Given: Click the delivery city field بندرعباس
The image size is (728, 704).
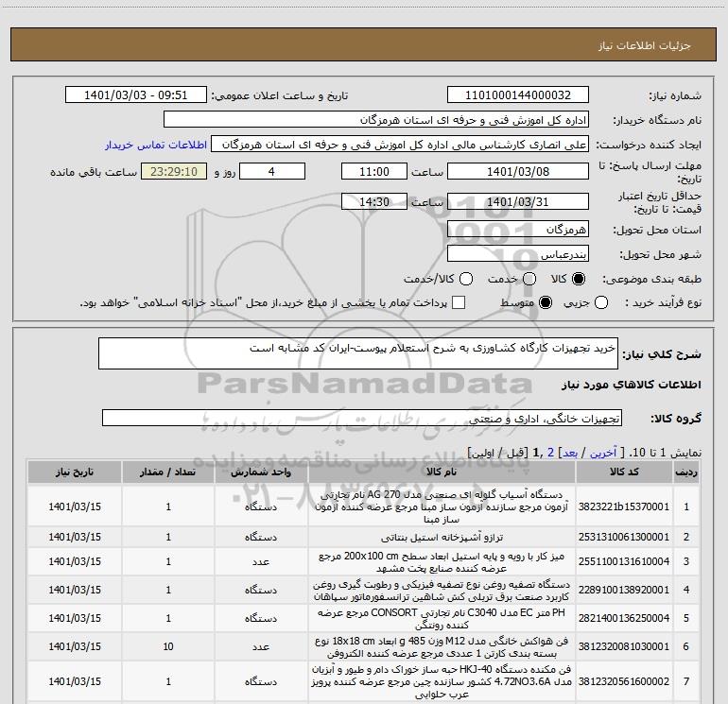Looking at the screenshot, I should (518, 253).
